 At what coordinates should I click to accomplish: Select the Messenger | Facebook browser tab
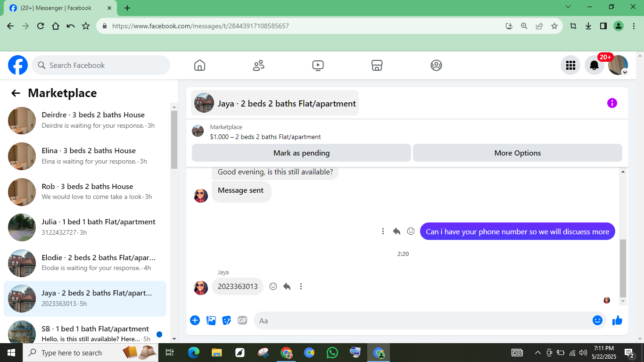[x=61, y=8]
